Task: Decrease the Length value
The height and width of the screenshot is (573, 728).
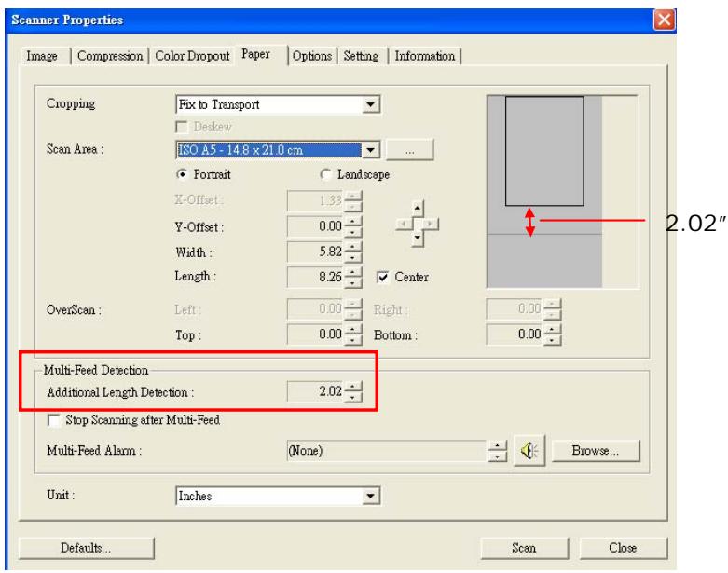Action: [x=353, y=282]
